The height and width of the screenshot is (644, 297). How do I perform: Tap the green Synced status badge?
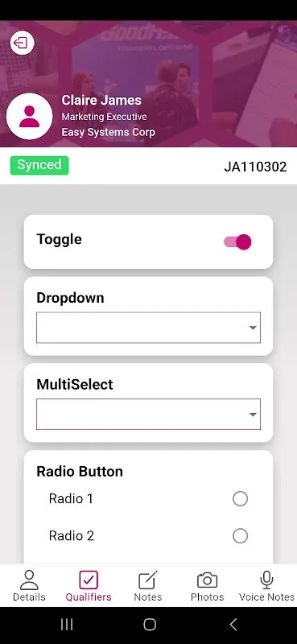point(39,166)
